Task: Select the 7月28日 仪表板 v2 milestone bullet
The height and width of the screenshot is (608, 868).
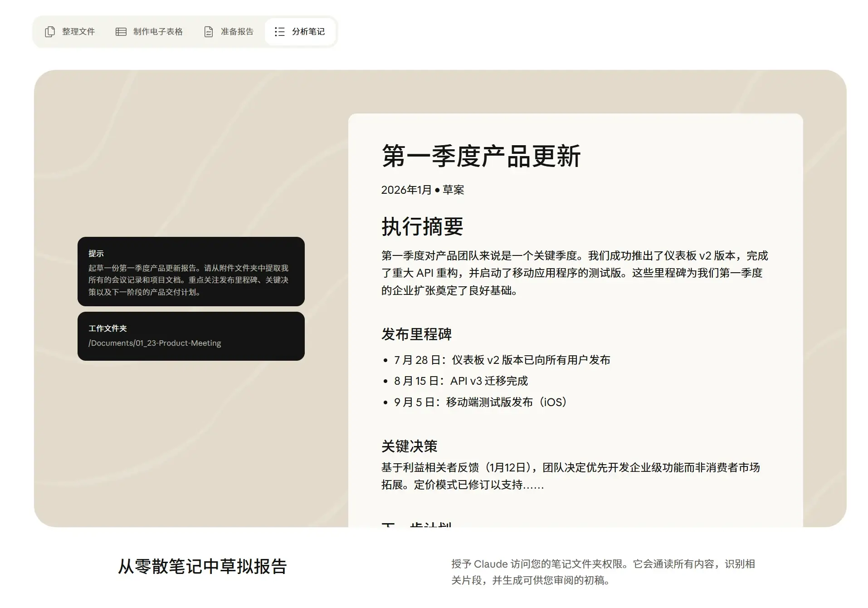Action: pos(502,360)
